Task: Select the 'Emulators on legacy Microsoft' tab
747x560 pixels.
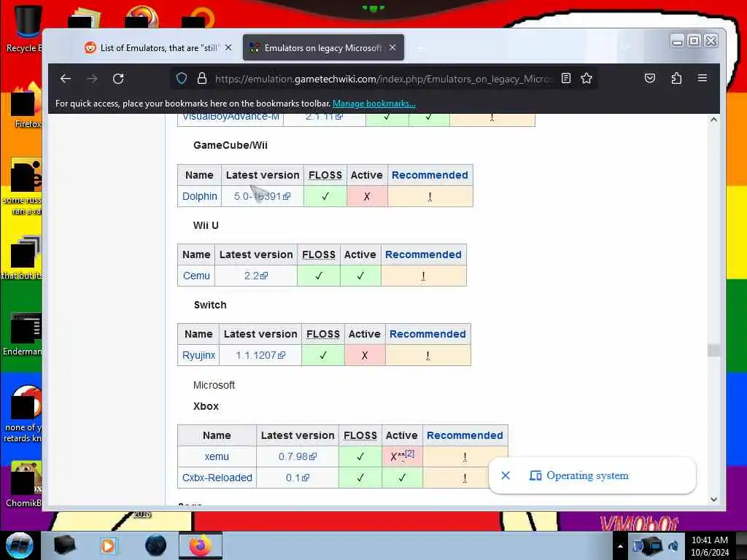Action: [323, 47]
